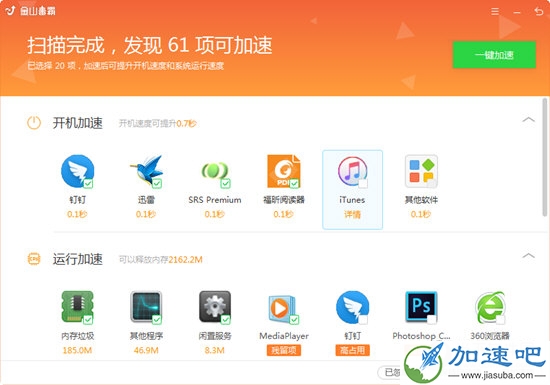
Task: Click the SRS Premium name label
Action: [215, 200]
